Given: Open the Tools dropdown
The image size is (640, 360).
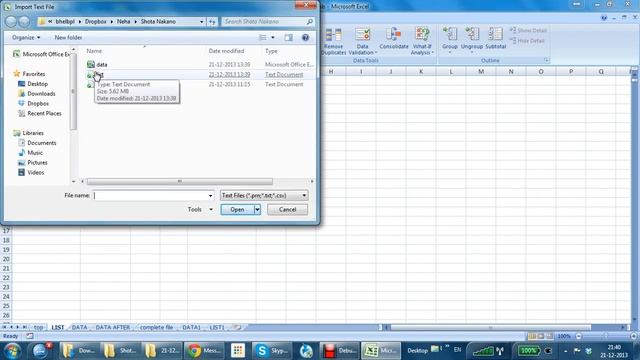Looking at the screenshot, I should pos(200,209).
